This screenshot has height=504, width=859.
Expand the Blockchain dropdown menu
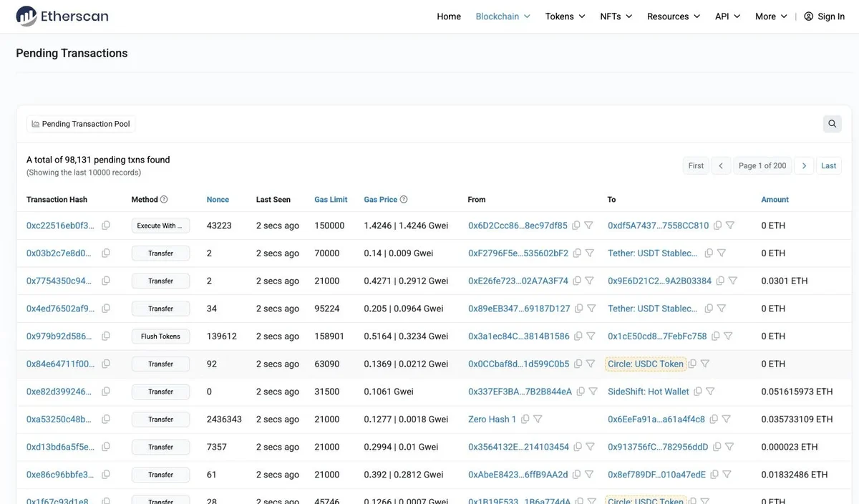pos(503,16)
